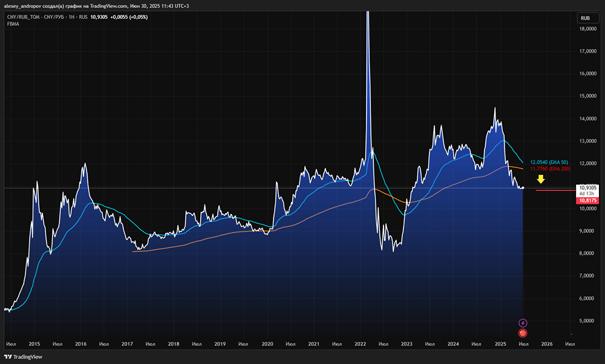Click the 2015 label on time axis
The width and height of the screenshot is (605, 364).
point(34,343)
